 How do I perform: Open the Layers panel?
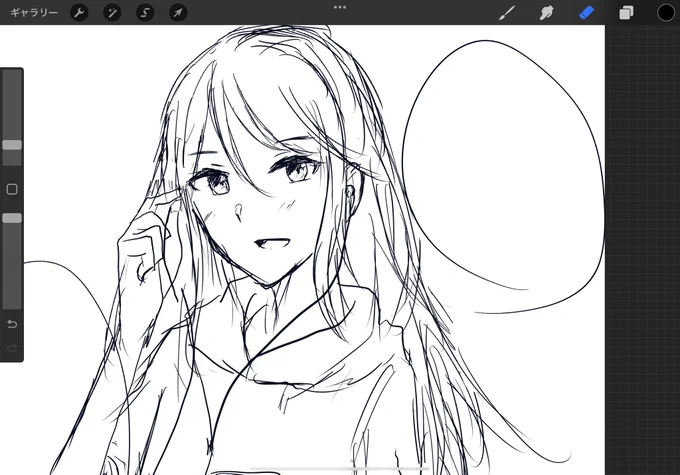click(626, 13)
